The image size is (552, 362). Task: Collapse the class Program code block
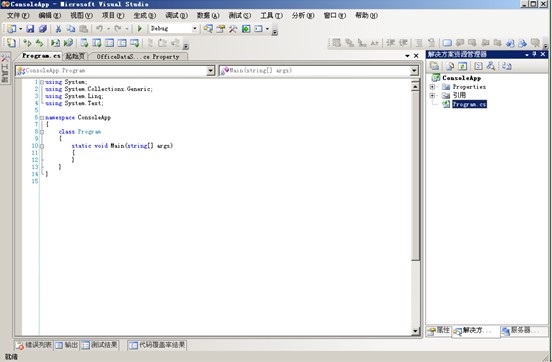click(x=42, y=132)
